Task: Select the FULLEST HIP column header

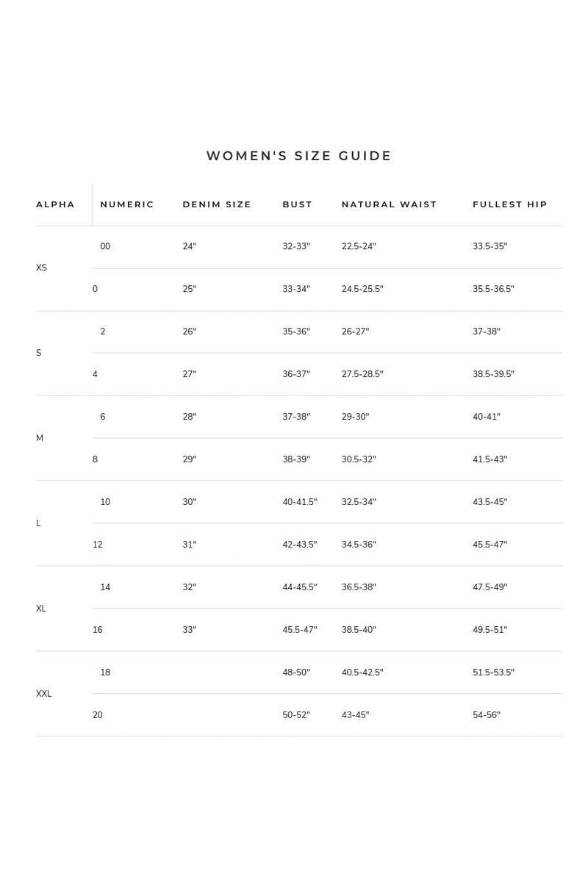Action: click(509, 204)
